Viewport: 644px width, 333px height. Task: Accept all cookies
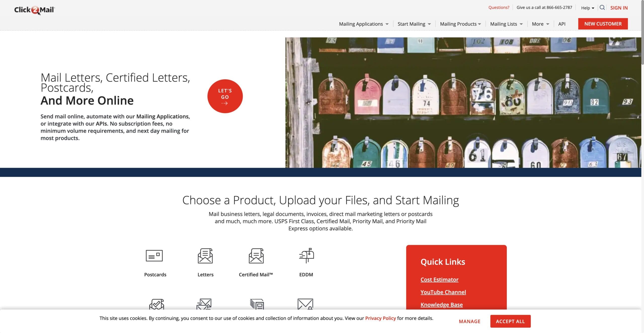pos(510,321)
